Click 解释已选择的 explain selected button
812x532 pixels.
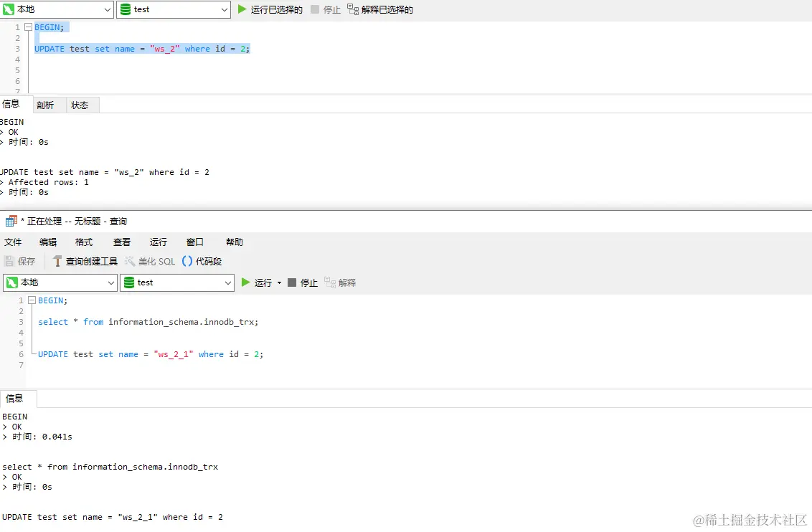pos(380,9)
